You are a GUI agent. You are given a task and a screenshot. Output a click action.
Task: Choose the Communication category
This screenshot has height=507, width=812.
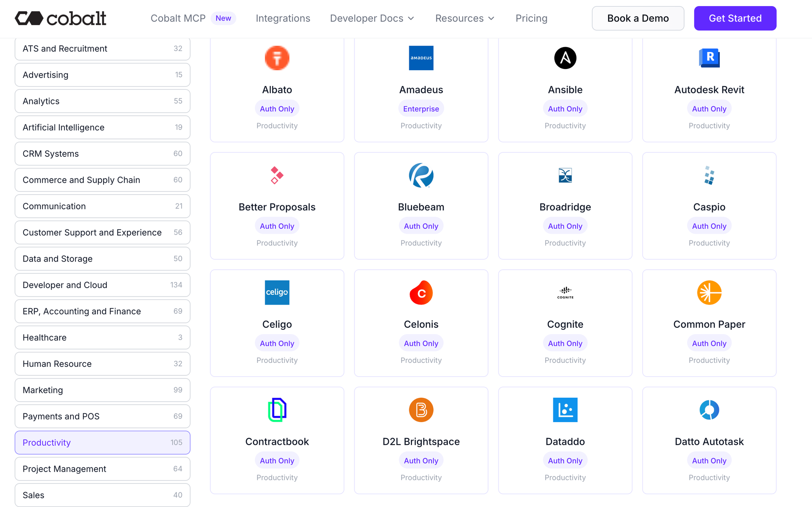[x=102, y=206]
